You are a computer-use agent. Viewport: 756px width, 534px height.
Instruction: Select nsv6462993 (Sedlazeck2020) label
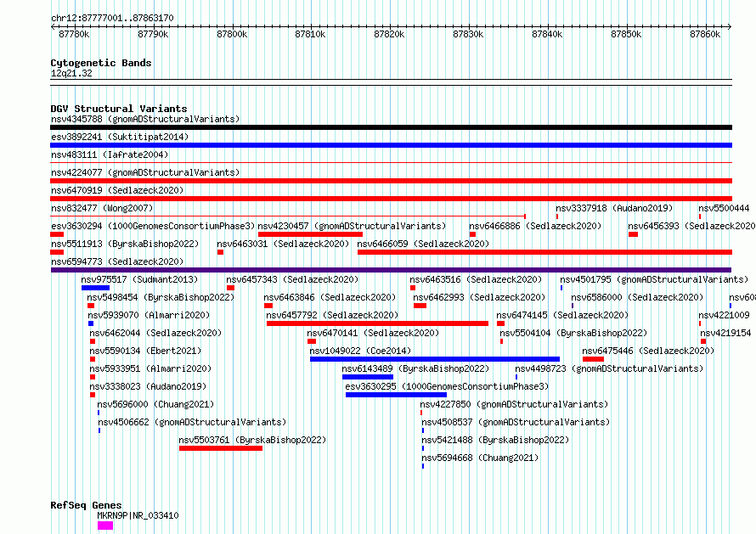coord(479,297)
